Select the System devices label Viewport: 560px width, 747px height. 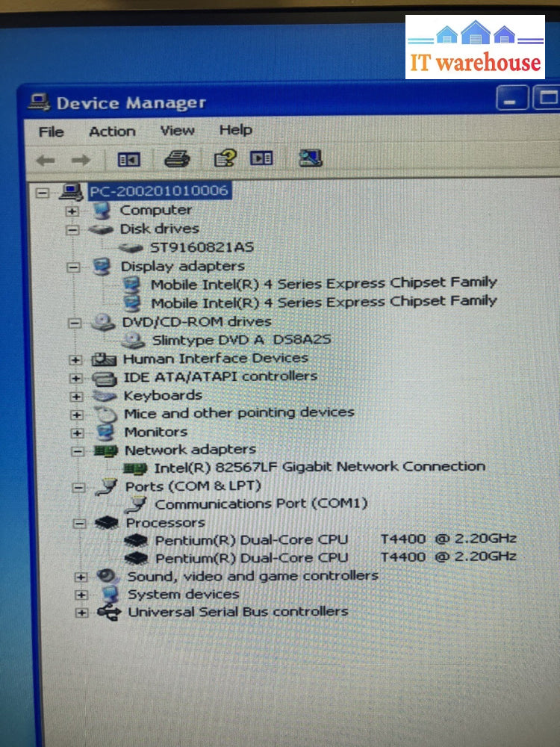point(184,594)
